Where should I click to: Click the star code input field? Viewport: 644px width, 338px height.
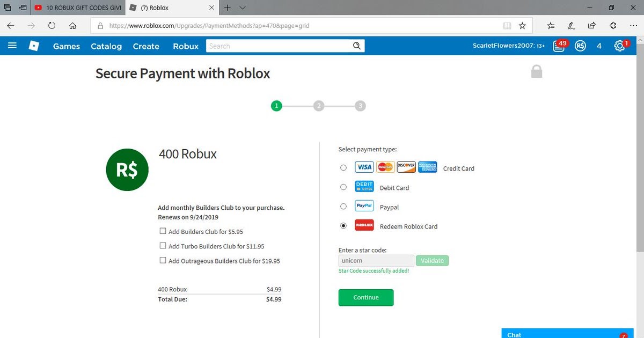click(376, 261)
